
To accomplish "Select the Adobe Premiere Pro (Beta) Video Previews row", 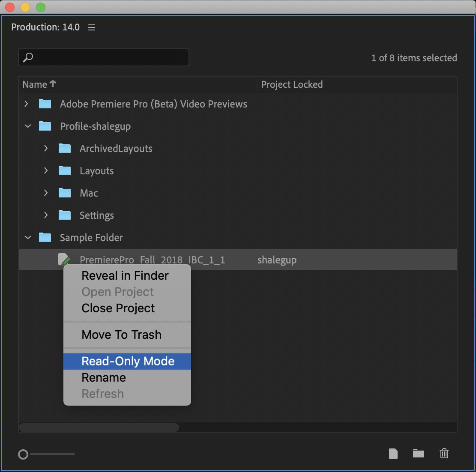I will pos(238,104).
